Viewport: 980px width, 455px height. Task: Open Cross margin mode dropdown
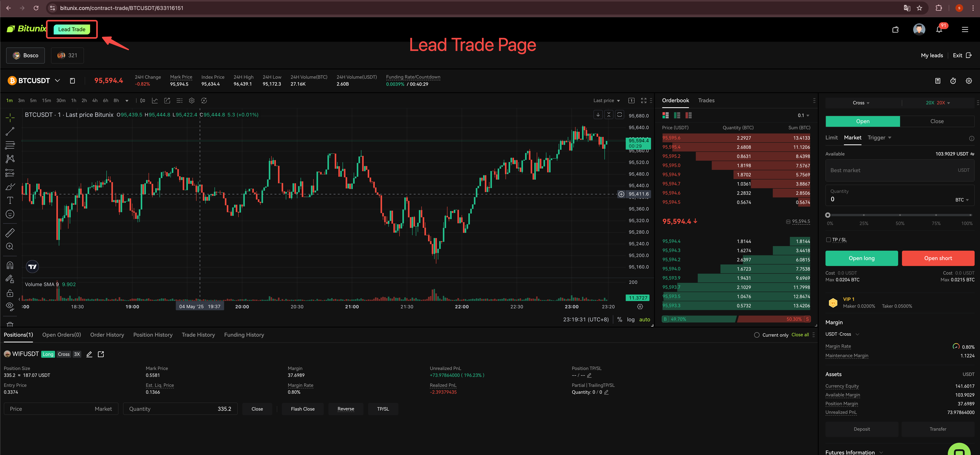(x=861, y=103)
